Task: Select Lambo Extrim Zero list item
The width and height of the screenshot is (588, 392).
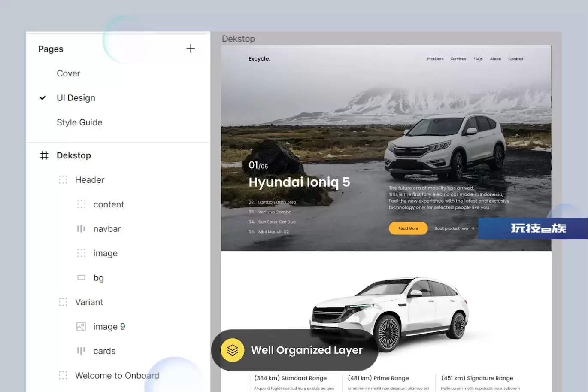Action: 277,202
